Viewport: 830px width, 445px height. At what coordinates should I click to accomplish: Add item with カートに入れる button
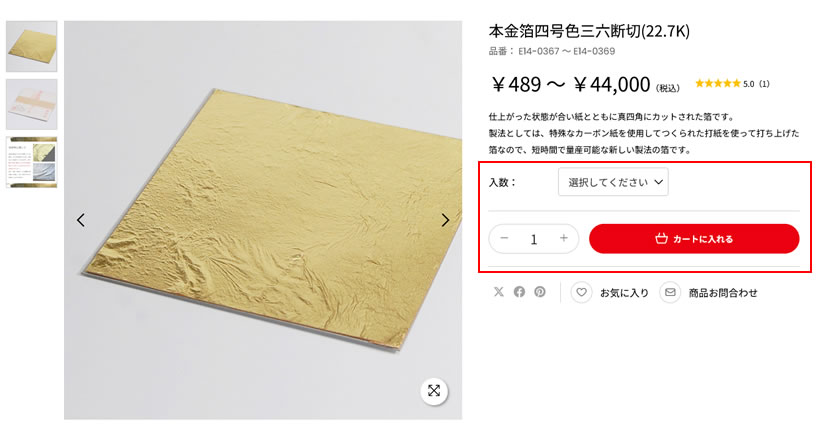(x=694, y=239)
